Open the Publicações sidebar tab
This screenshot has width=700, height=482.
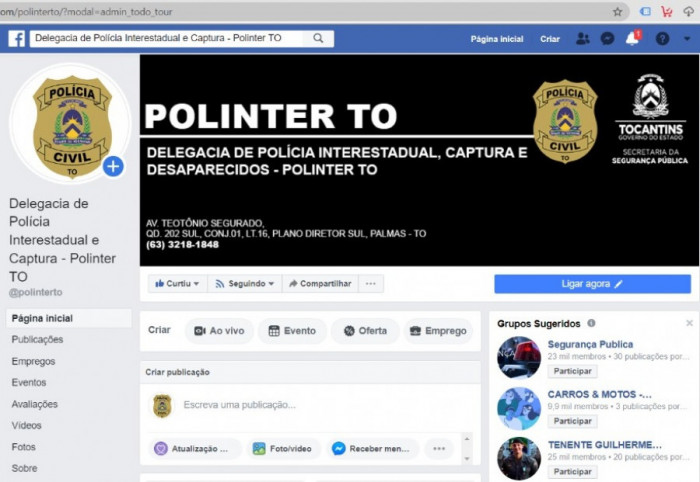point(38,340)
